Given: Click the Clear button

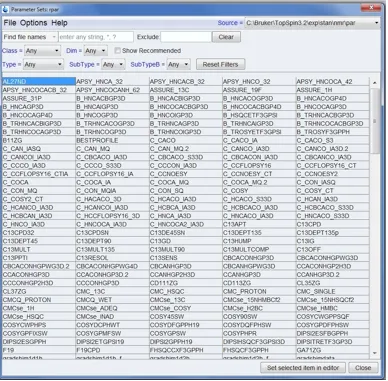Looking at the screenshot, I should point(226,37).
